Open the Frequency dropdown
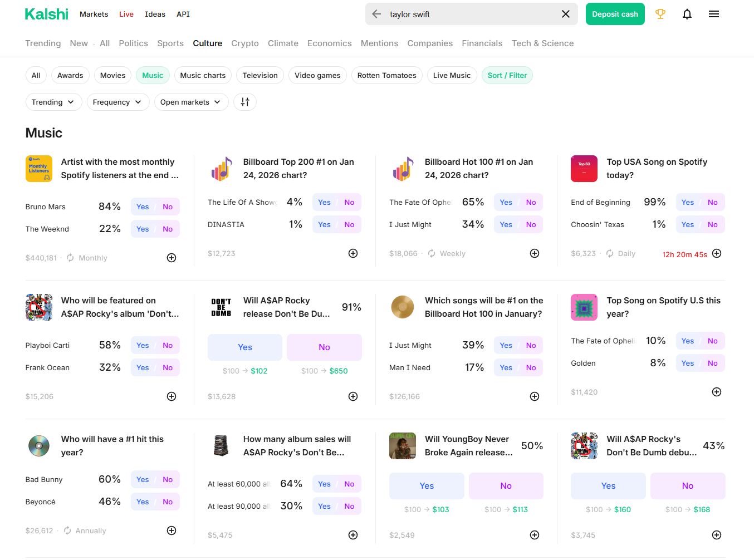The image size is (754, 560). pos(117,102)
